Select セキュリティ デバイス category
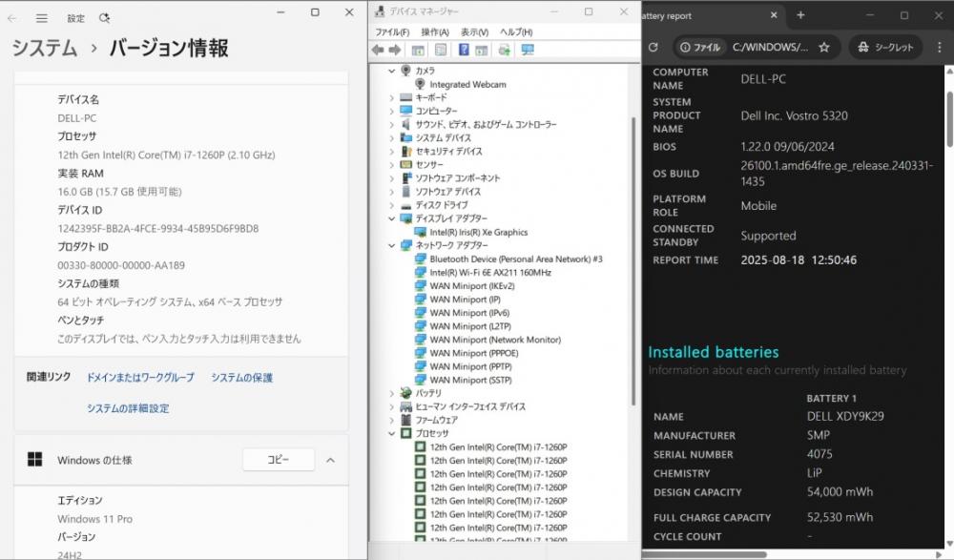The image size is (954, 560). click(448, 151)
